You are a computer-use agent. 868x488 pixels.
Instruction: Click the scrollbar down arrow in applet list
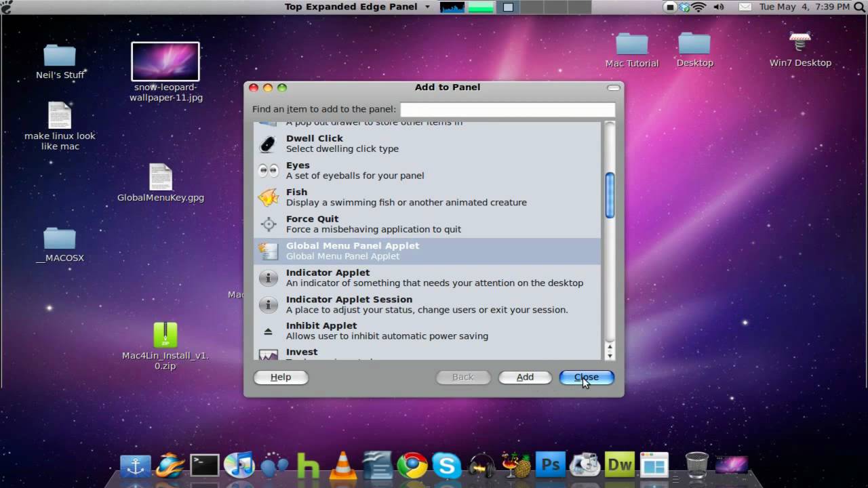[610, 356]
